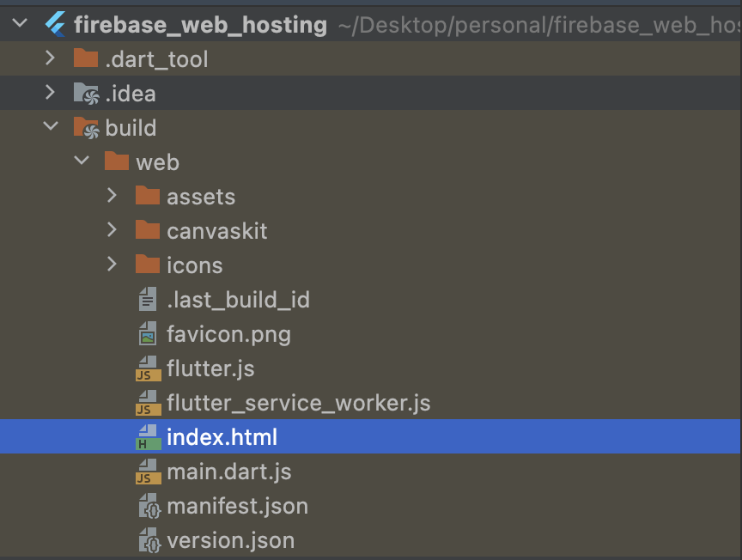
Task: Select the index.html file name
Action: pyautogui.click(x=222, y=437)
